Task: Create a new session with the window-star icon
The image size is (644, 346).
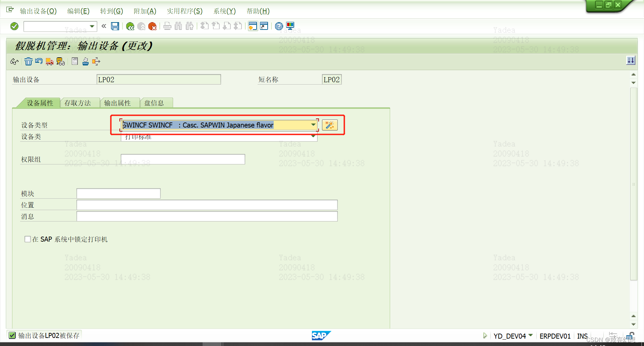Action: click(x=253, y=26)
